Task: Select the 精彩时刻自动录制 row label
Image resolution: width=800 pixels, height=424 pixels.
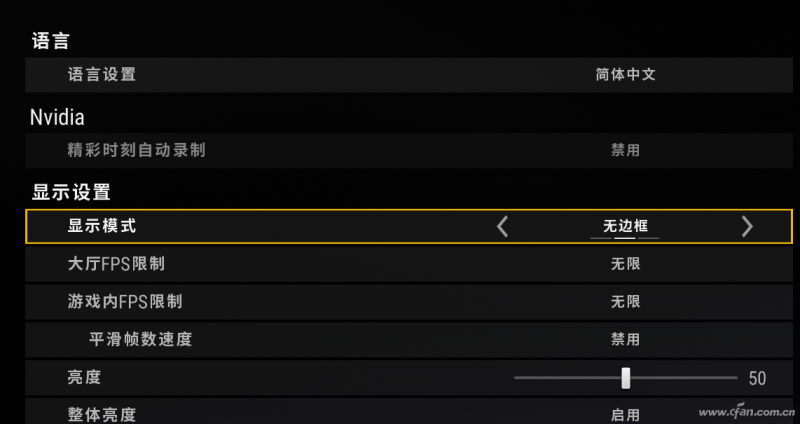Action: pos(136,151)
